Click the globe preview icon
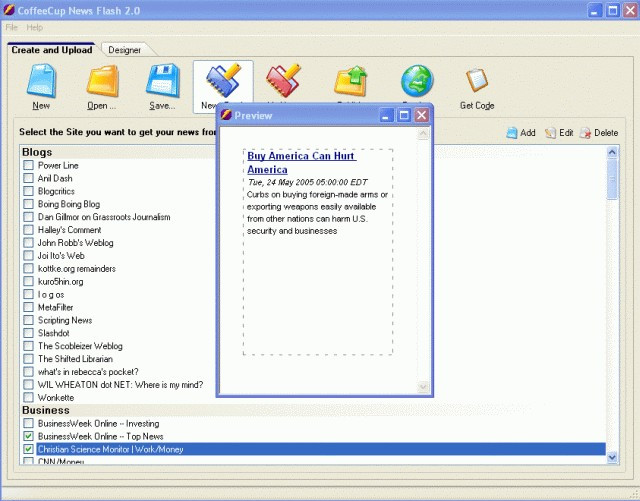Screen dimensions: 640x501 pyautogui.click(x=417, y=81)
